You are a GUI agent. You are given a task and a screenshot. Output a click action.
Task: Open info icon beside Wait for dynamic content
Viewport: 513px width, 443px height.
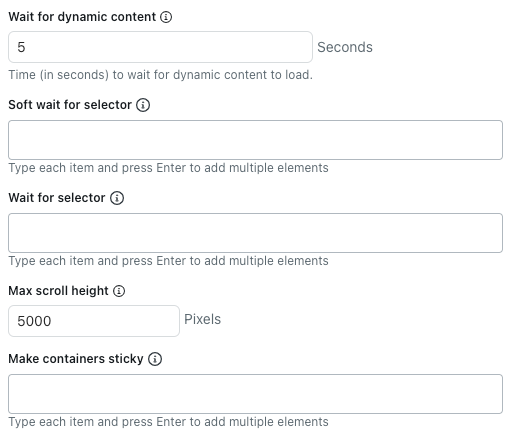point(166,17)
